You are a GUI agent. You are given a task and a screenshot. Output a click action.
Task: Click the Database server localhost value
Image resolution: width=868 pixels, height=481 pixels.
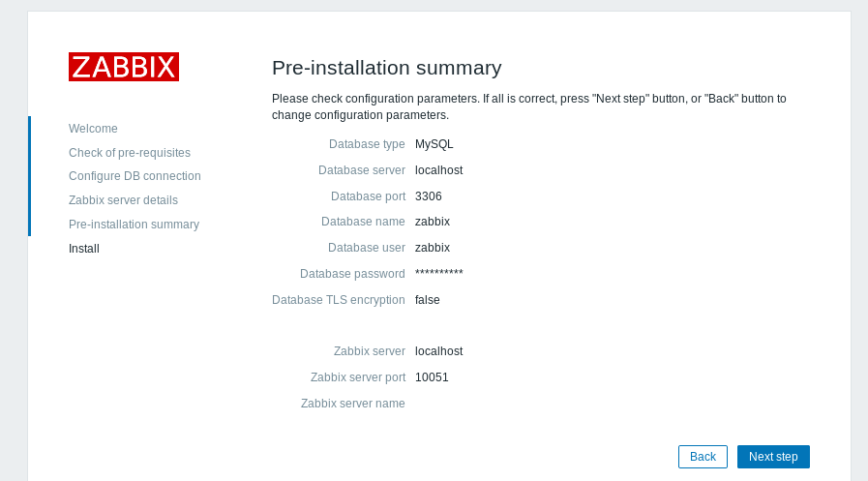(x=439, y=170)
